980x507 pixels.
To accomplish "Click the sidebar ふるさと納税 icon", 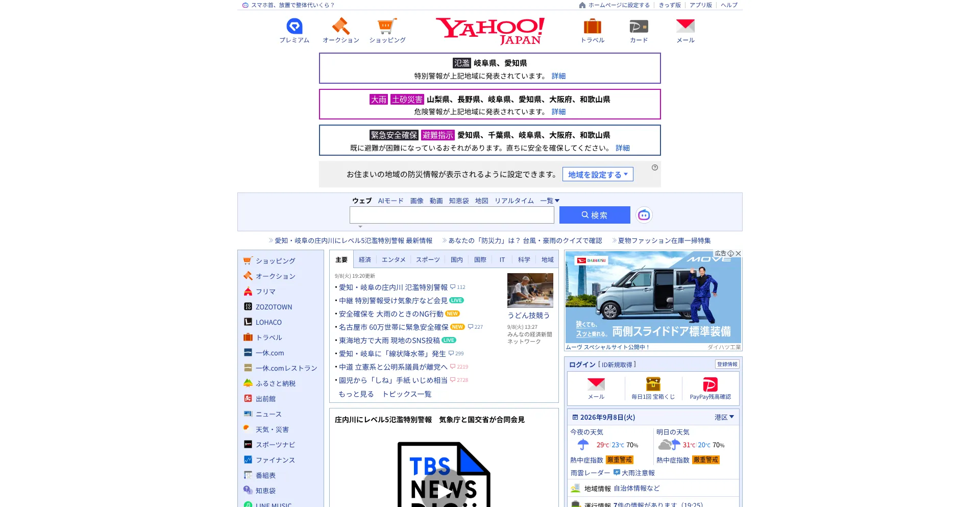I will pyautogui.click(x=248, y=383).
